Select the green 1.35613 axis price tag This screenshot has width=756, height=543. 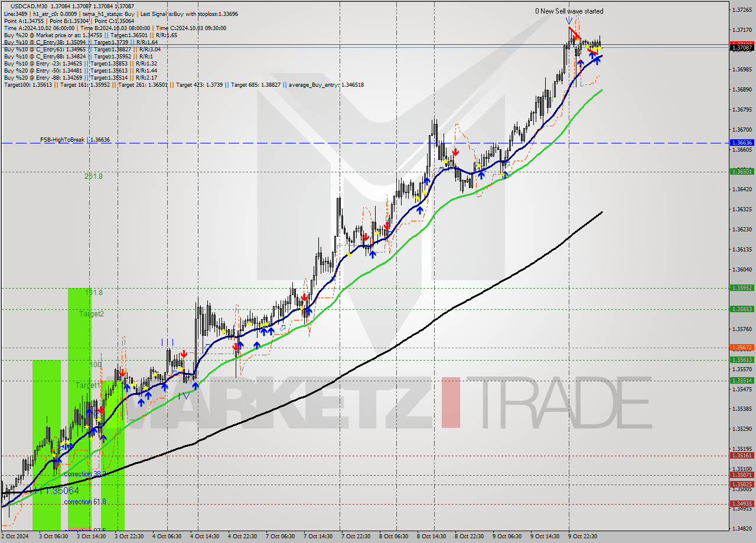(x=742, y=360)
